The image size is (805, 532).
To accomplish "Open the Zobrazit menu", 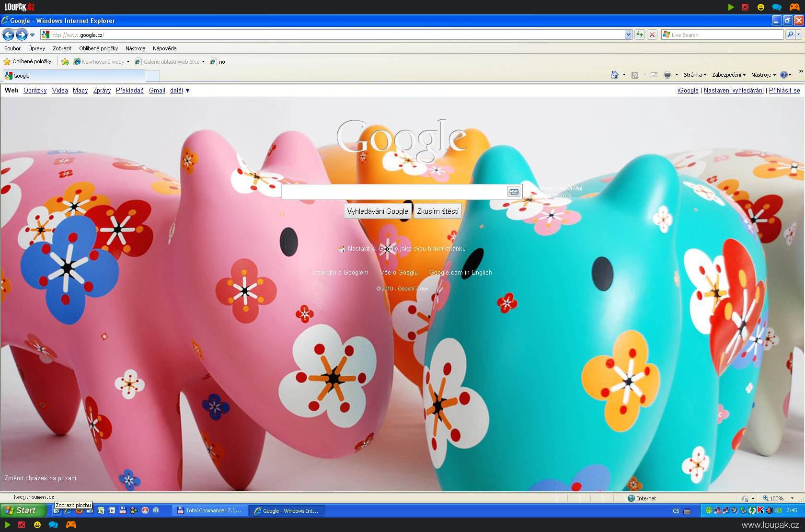I will pyautogui.click(x=62, y=48).
